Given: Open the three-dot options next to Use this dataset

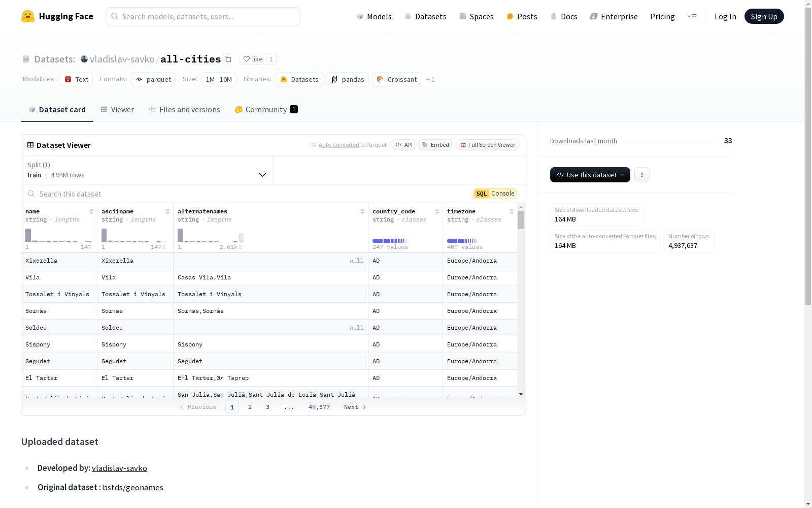Looking at the screenshot, I should pos(642,175).
